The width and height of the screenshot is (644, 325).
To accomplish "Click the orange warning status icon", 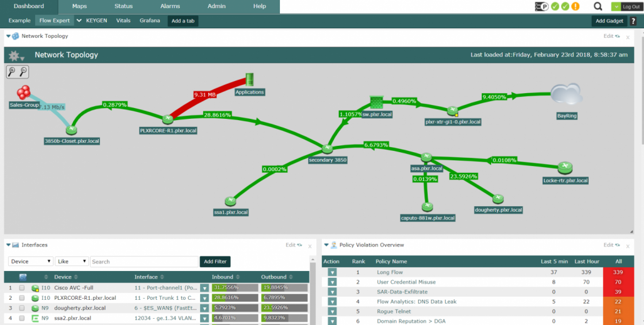I will (x=576, y=6).
